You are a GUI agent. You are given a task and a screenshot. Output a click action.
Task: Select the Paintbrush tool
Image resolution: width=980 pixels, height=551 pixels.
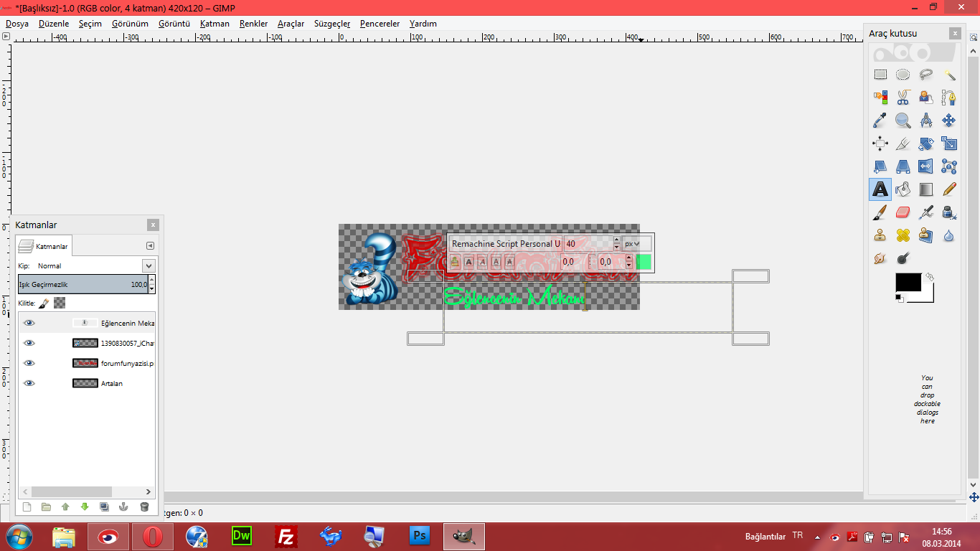880,212
